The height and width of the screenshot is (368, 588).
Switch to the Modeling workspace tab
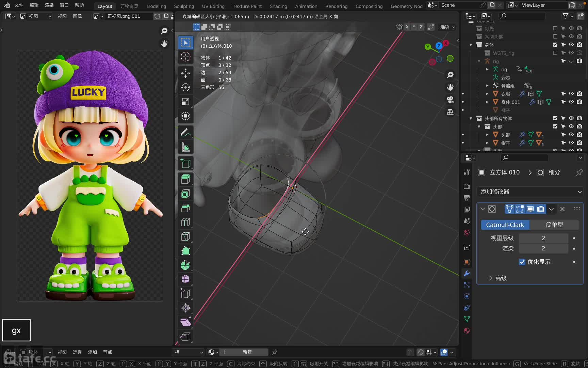(156, 6)
